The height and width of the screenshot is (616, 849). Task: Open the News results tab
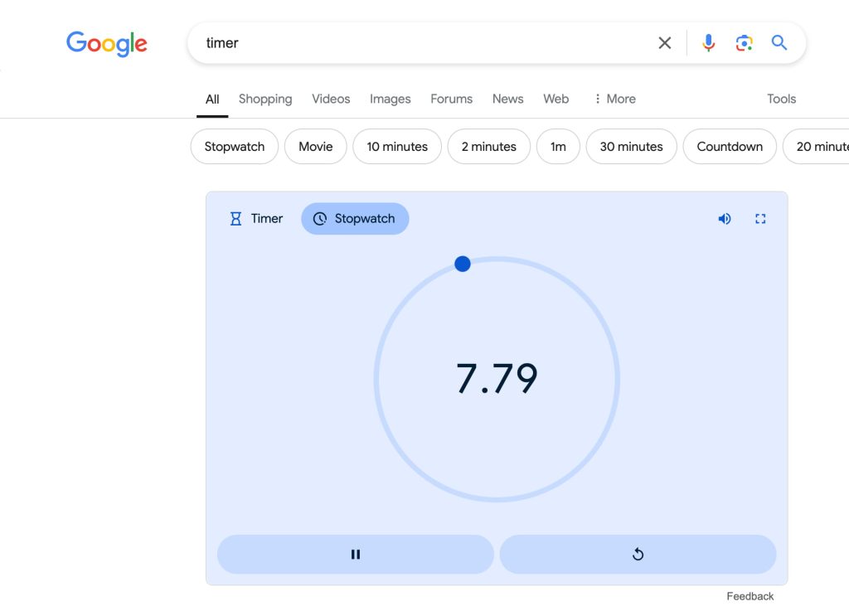click(507, 99)
